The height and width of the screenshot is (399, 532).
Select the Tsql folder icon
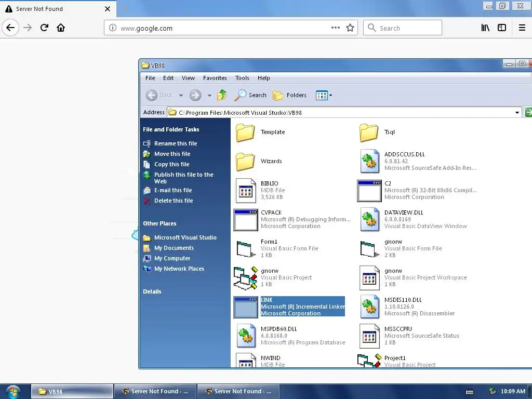[369, 132]
